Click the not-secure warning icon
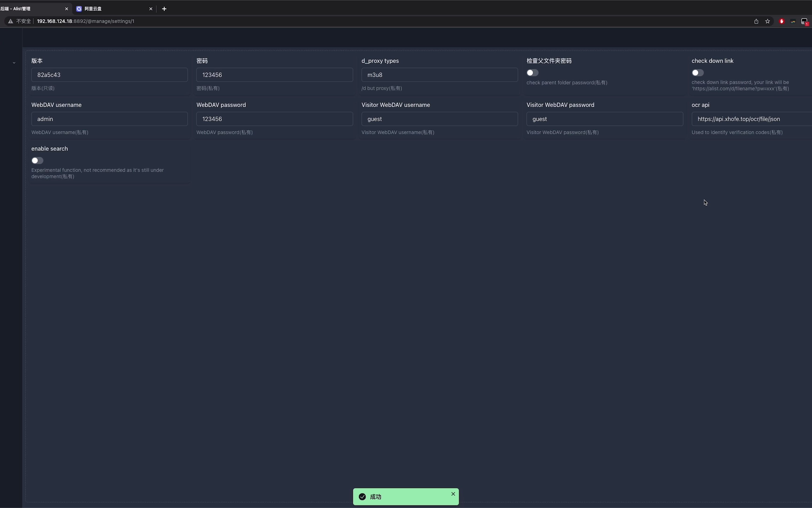Screen dimensions: 812x508 (x=11, y=21)
